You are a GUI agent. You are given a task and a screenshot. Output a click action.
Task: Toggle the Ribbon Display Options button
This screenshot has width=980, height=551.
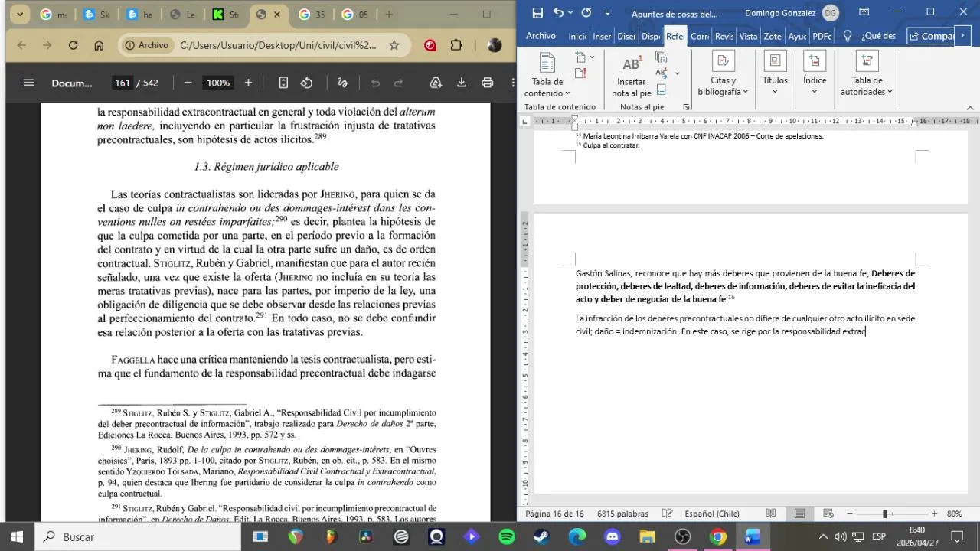coord(864,12)
